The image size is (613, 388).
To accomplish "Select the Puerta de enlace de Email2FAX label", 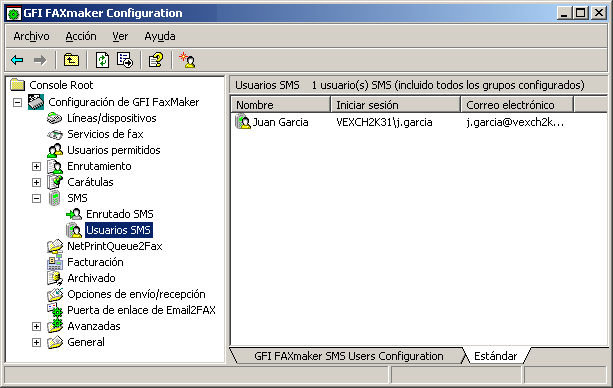I will (x=142, y=310).
